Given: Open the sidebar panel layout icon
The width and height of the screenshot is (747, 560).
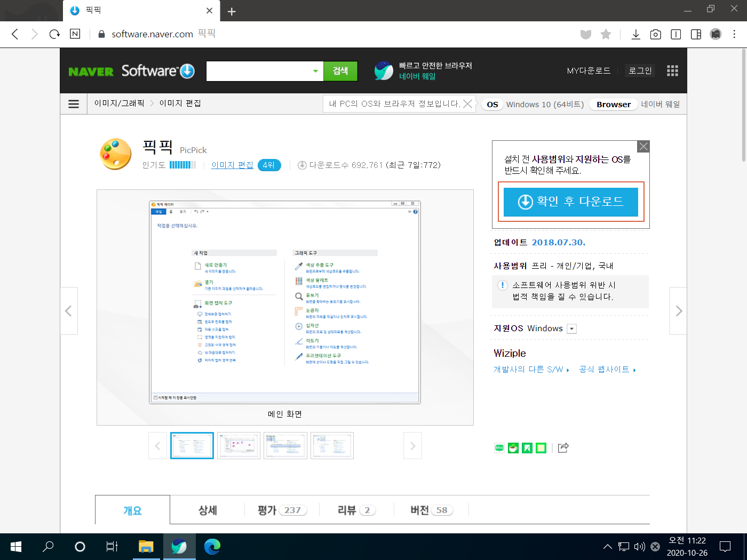Looking at the screenshot, I should [696, 34].
